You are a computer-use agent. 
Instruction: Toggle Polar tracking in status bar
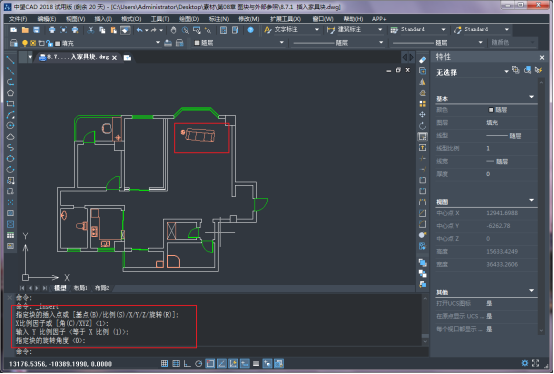199,363
